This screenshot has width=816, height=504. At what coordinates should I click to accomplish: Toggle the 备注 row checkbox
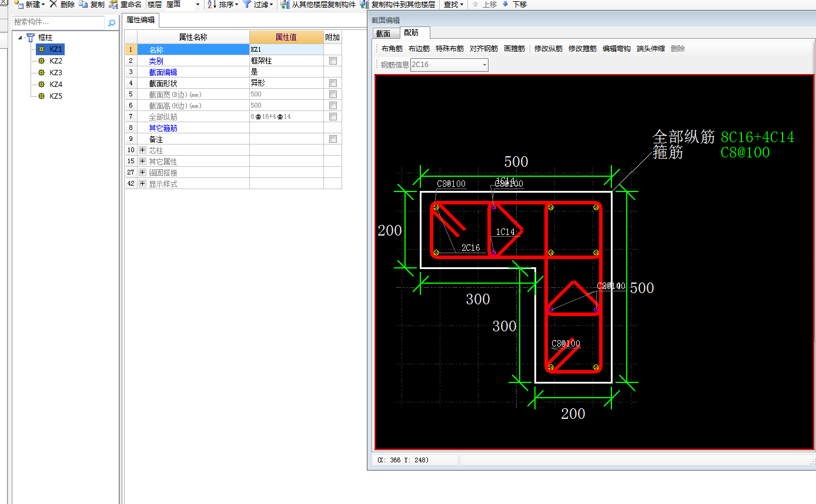(x=333, y=139)
